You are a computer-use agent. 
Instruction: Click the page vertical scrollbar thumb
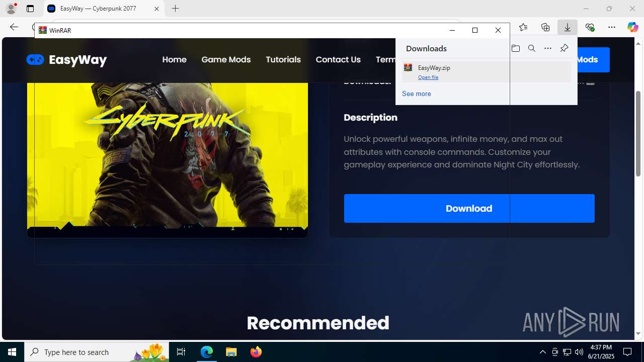(638, 133)
